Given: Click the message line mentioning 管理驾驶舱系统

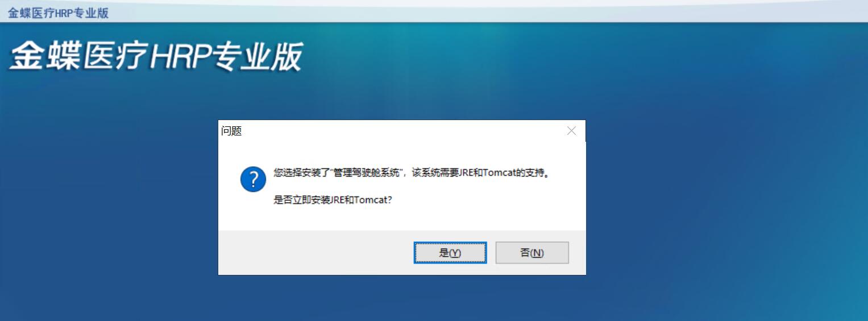Looking at the screenshot, I should pyautogui.click(x=412, y=172).
